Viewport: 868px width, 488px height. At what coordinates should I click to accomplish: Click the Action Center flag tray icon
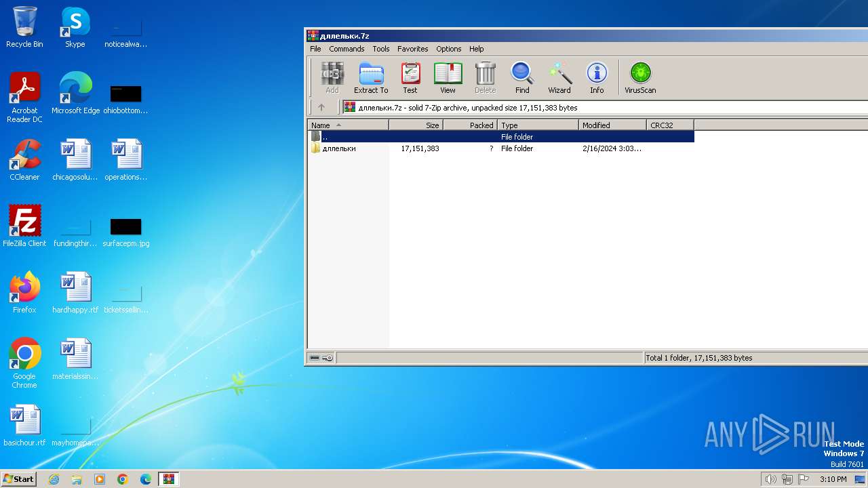[804, 479]
